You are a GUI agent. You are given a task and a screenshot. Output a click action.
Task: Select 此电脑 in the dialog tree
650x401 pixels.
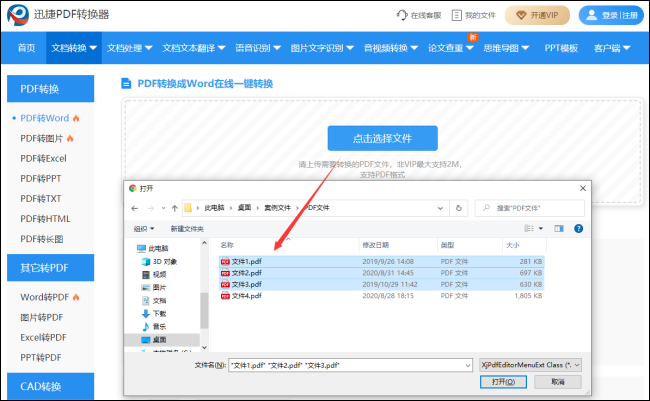[x=153, y=248]
